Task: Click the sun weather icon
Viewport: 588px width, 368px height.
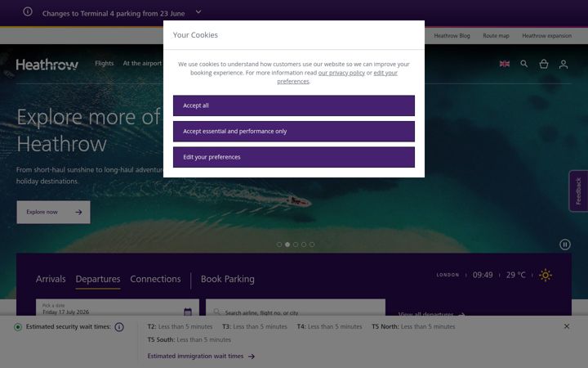Action: click(x=546, y=276)
